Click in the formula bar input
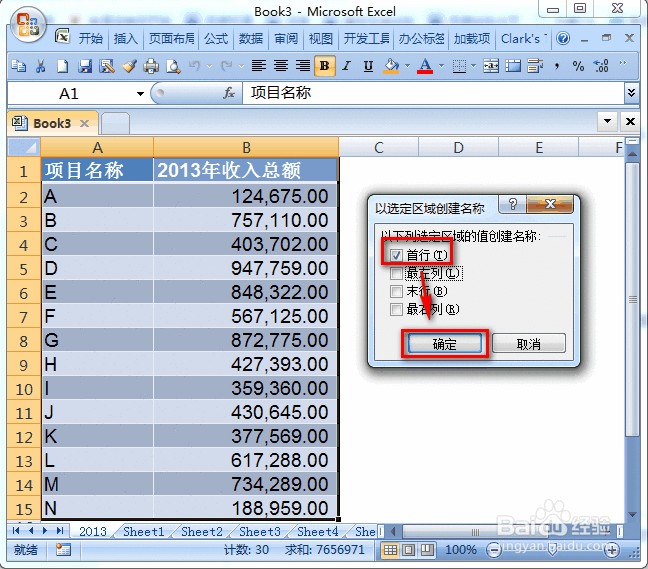Screen dimensions: 648x569 pos(434,93)
